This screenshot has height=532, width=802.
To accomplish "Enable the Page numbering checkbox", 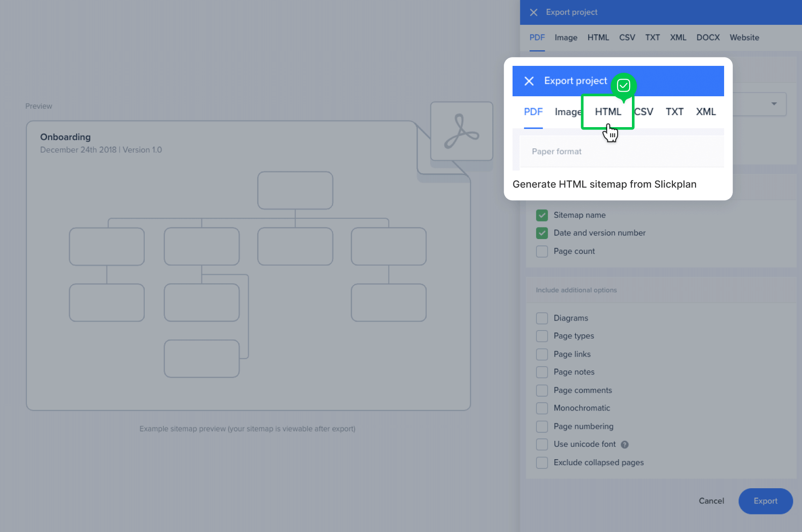I will pyautogui.click(x=542, y=427).
